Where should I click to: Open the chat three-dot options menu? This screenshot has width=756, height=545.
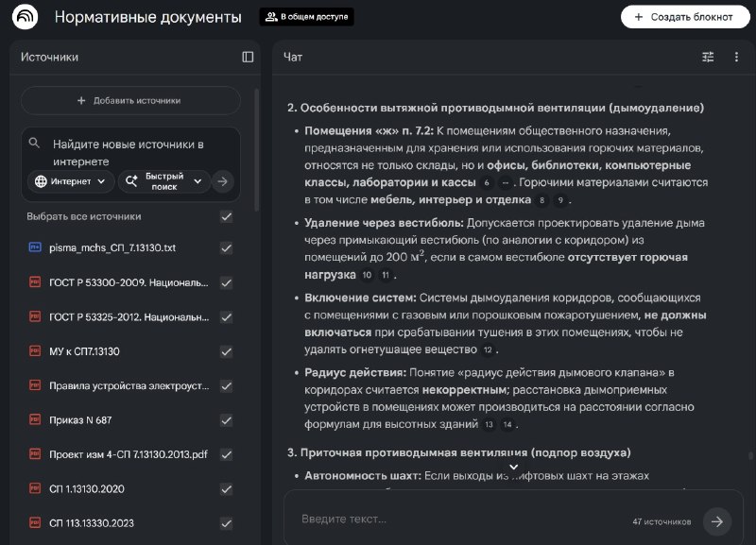736,57
